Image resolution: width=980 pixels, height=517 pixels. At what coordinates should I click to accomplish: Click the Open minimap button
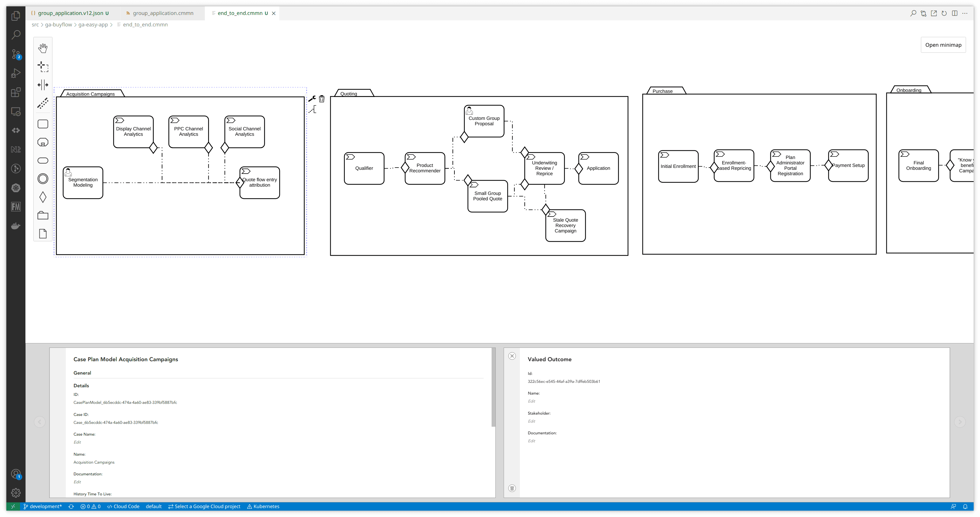(x=943, y=45)
